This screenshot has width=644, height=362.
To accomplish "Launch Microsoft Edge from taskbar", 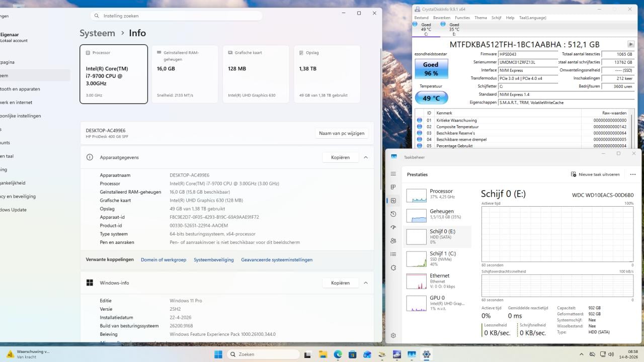I will pyautogui.click(x=338, y=354).
